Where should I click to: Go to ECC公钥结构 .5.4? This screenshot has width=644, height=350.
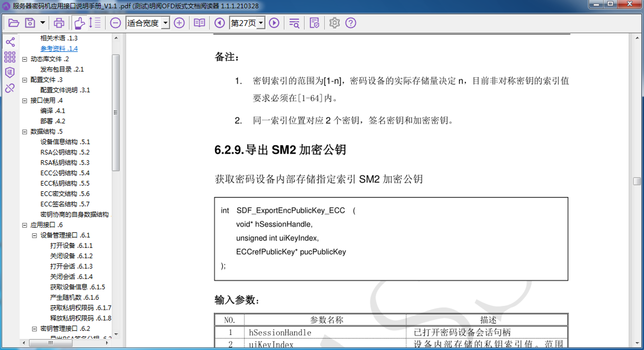65,173
